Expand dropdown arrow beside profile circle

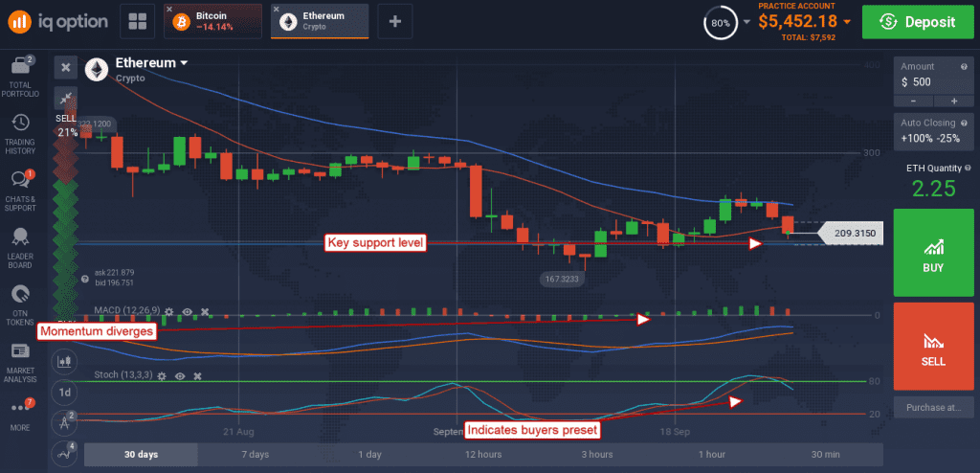[746, 23]
